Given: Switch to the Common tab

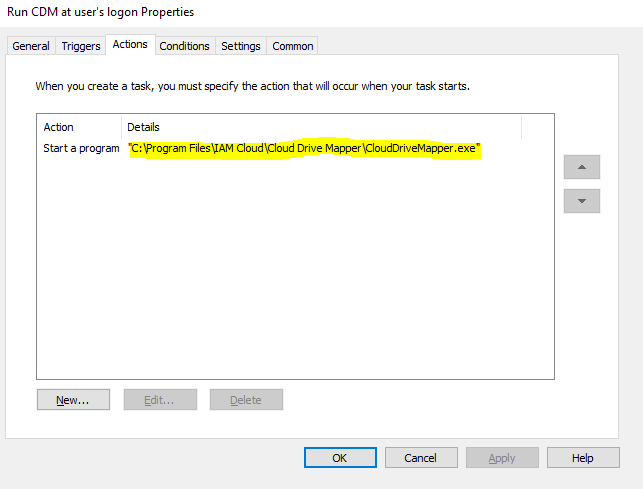Looking at the screenshot, I should coord(292,46).
